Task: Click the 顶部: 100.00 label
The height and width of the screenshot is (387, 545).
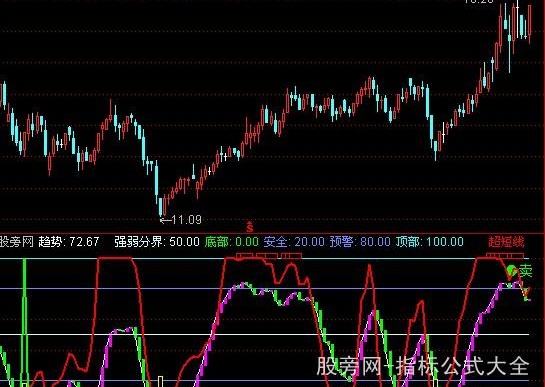Action: click(430, 241)
